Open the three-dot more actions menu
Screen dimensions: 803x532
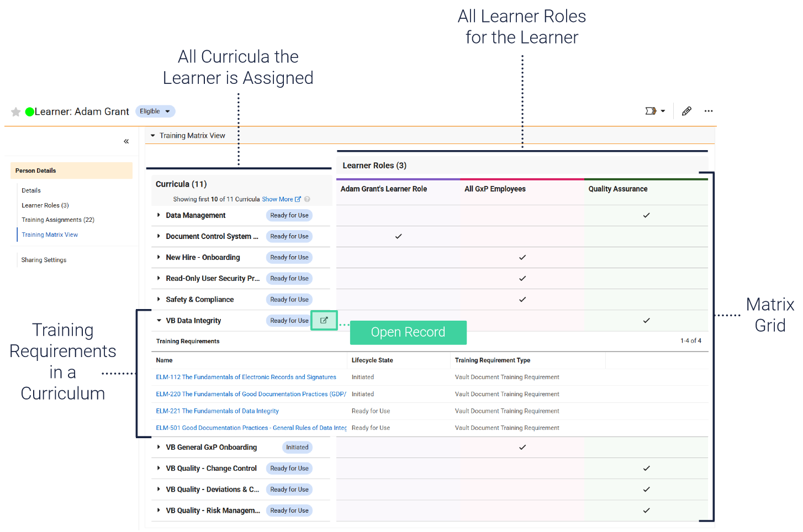[709, 111]
